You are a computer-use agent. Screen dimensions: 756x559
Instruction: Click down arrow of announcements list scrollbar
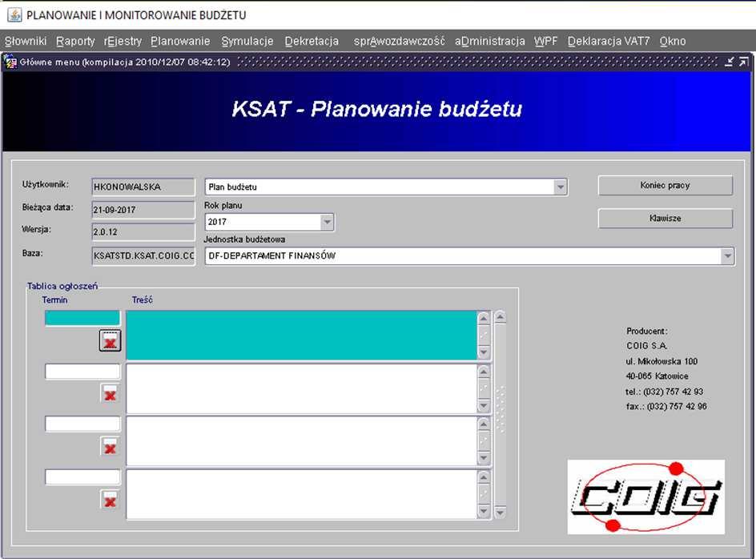coord(500,513)
